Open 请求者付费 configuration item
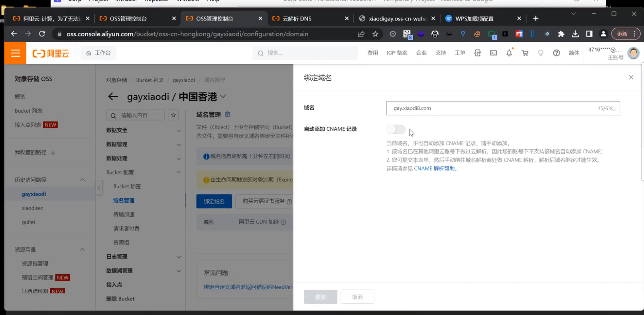 click(x=126, y=228)
